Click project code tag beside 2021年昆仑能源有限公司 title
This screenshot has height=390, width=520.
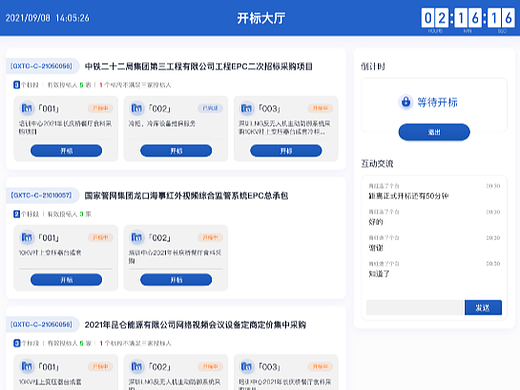pyautogui.click(x=42, y=324)
